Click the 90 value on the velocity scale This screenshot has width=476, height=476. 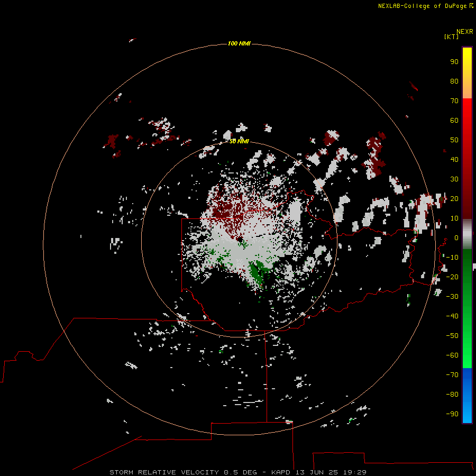tap(454, 62)
